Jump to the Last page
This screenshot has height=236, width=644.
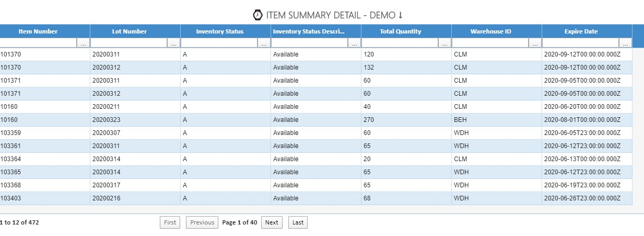(298, 222)
